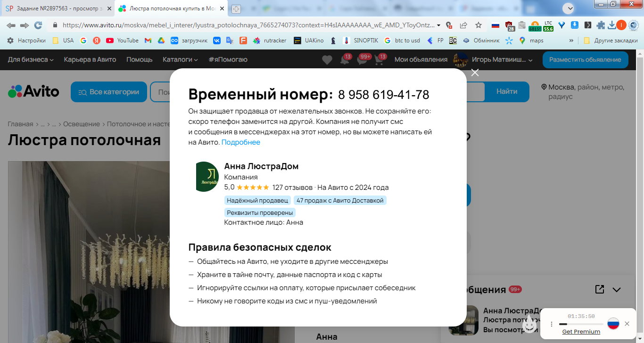The image size is (644, 343).
Task: Open Мои объявления in header
Action: point(421,59)
